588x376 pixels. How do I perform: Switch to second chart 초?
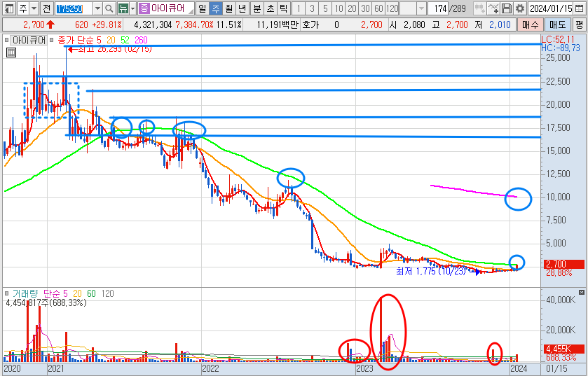[x=271, y=8]
